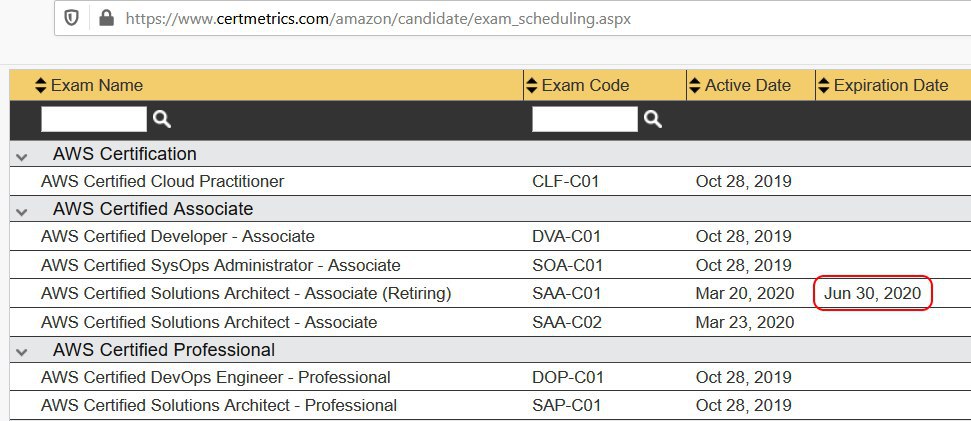Sort by the Exam Code column arrows

(x=532, y=85)
